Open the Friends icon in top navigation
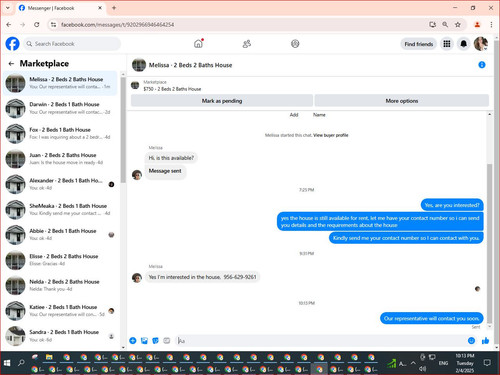The image size is (500, 375). click(x=247, y=44)
